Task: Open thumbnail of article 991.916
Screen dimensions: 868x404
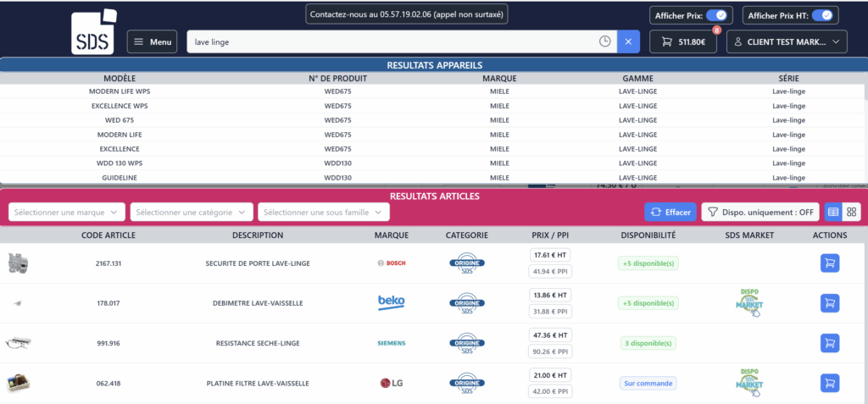Action: click(x=19, y=343)
